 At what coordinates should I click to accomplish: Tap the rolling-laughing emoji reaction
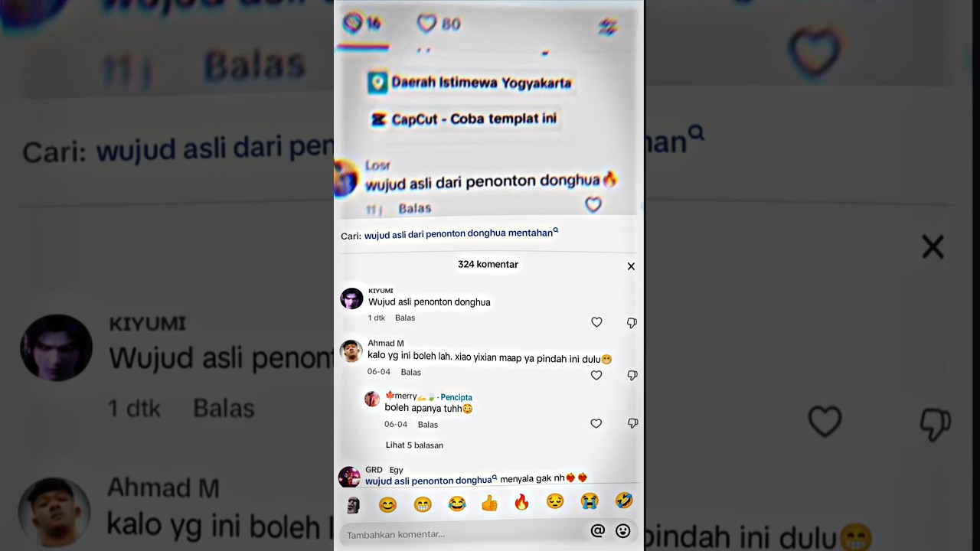coord(624,500)
